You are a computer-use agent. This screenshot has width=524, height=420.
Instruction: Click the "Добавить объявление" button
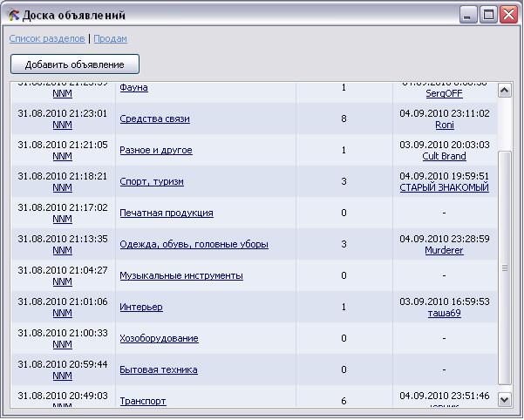click(x=75, y=64)
